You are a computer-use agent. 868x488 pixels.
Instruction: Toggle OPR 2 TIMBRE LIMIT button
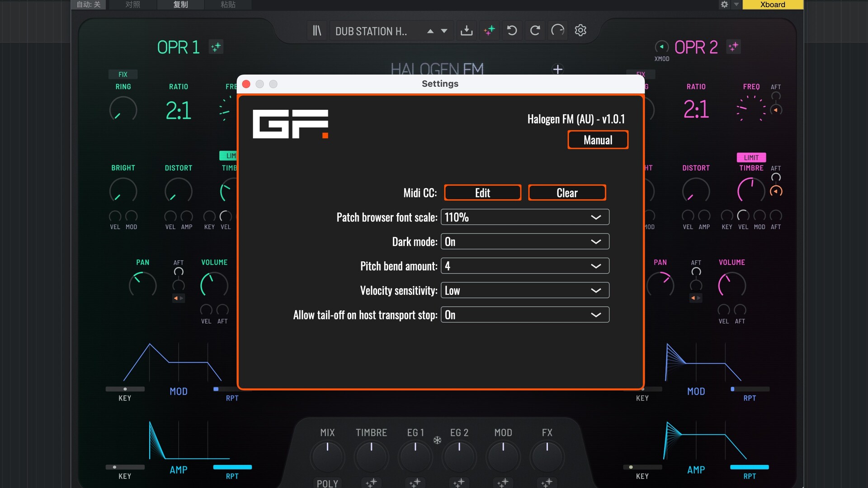(x=751, y=157)
